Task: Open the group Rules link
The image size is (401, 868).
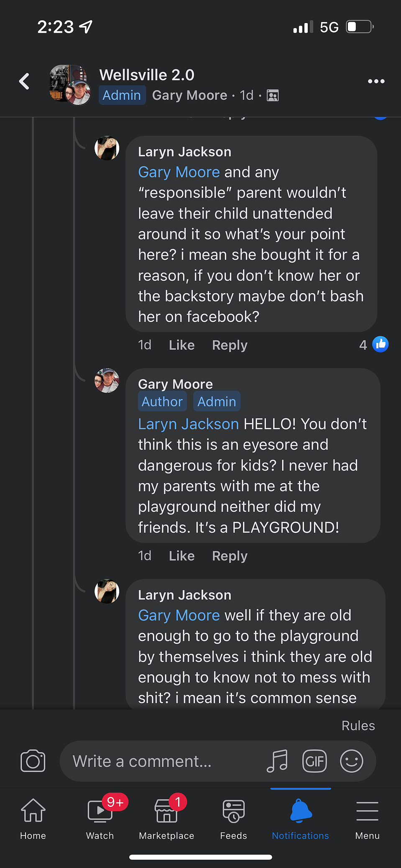Action: 358,725
